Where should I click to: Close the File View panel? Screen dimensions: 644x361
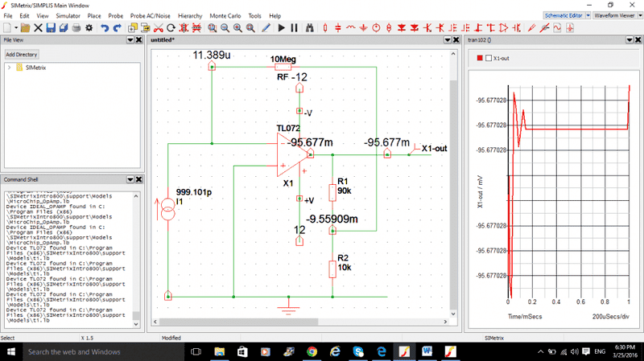[x=138, y=39]
